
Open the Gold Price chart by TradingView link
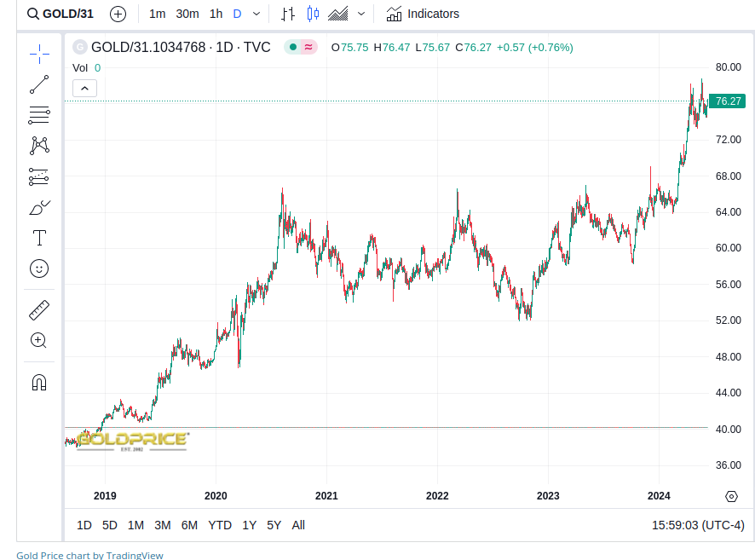point(89,555)
